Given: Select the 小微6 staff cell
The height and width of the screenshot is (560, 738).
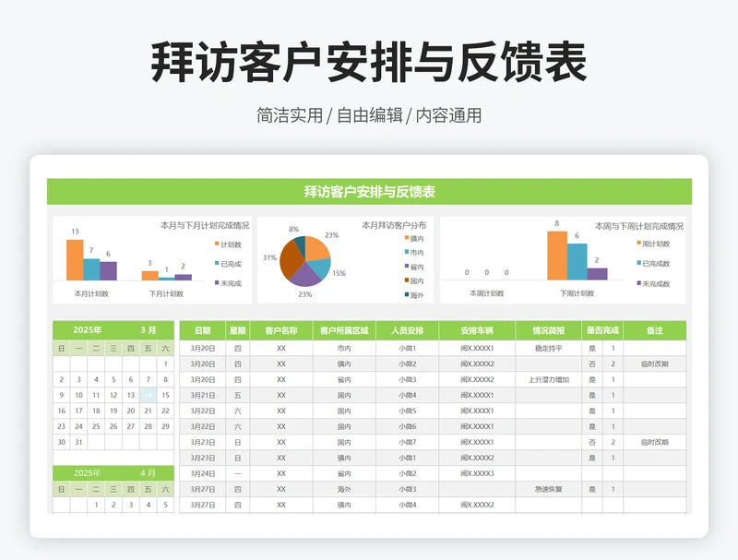Looking at the screenshot, I should [x=407, y=426].
